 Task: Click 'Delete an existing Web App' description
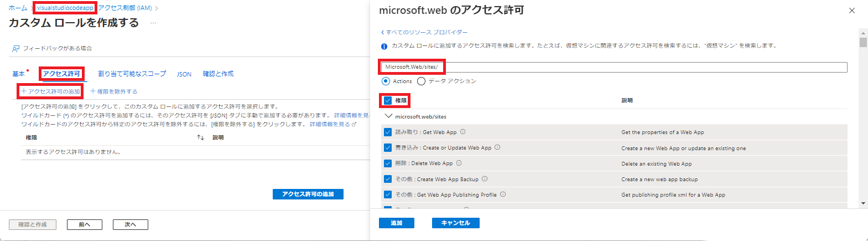tap(657, 164)
